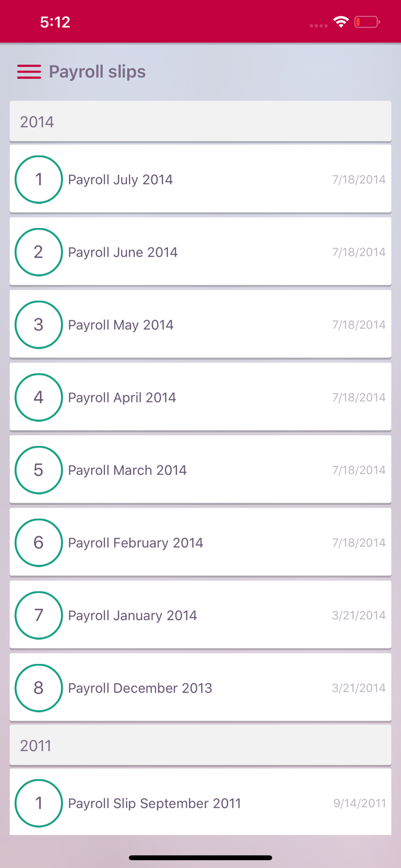
Task: Open the hamburger menu
Action: [29, 72]
